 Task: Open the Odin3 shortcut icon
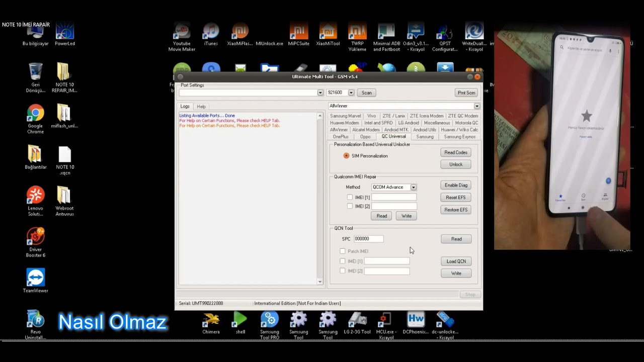click(x=416, y=37)
